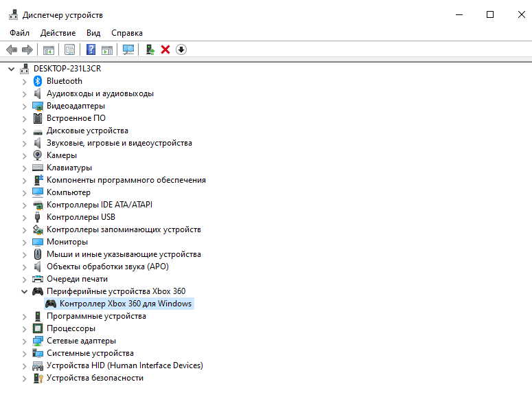Select the Сетевые адаптеры label
532x395 pixels.
tap(82, 341)
